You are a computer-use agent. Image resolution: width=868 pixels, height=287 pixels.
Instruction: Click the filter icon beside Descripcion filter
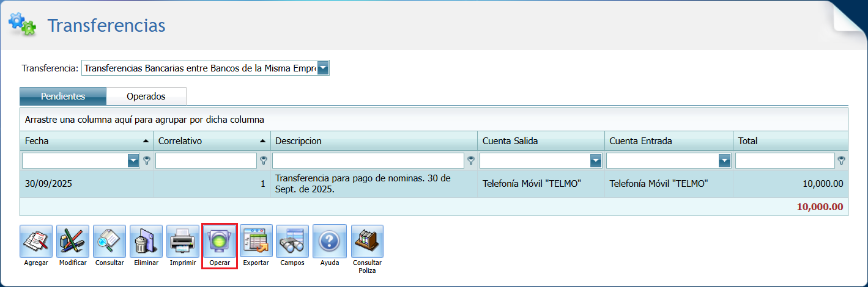pyautogui.click(x=471, y=161)
